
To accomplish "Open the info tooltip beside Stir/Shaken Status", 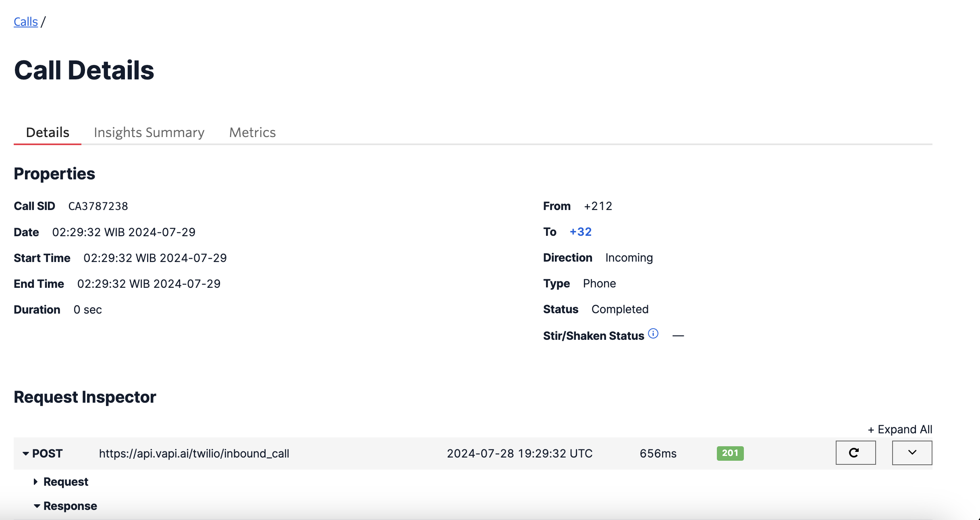I will point(654,333).
